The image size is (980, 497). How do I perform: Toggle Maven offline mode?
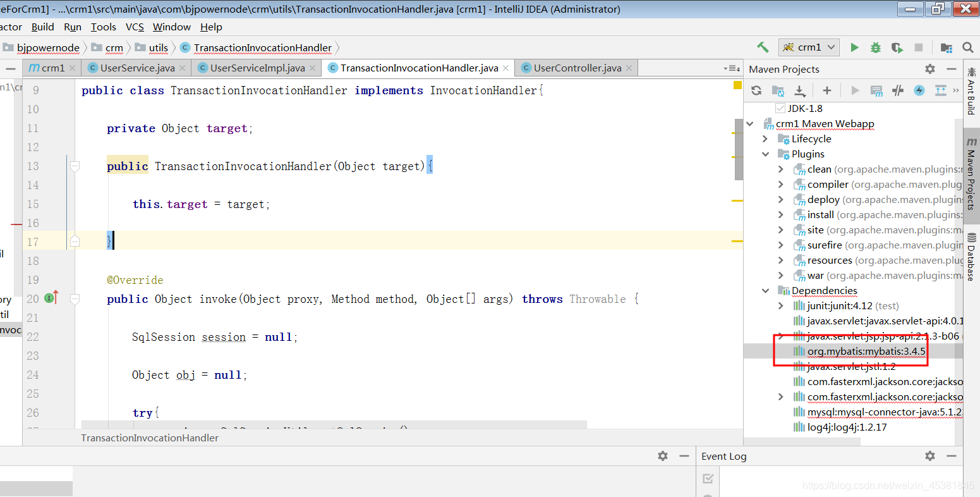[x=898, y=90]
